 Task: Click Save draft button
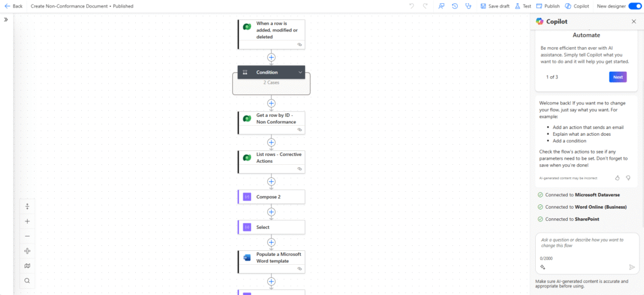coord(495,6)
